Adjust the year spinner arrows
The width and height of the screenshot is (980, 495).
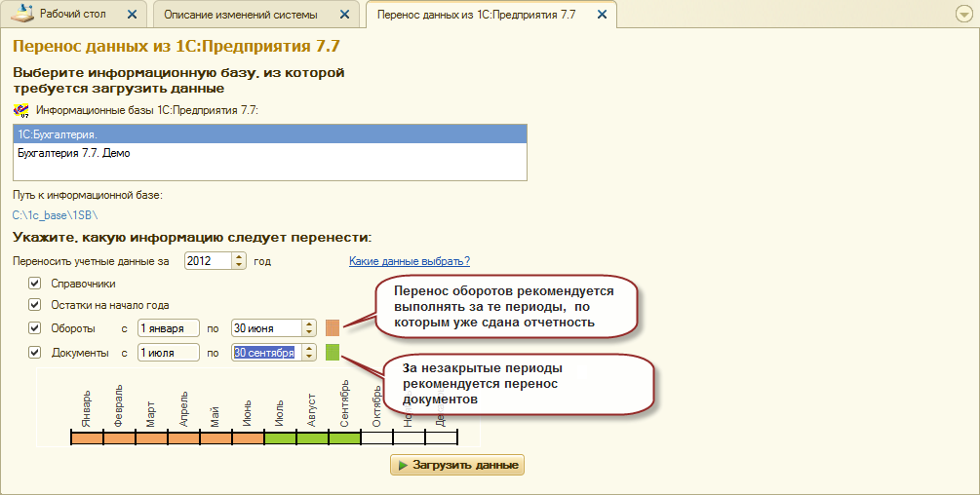pyautogui.click(x=239, y=261)
